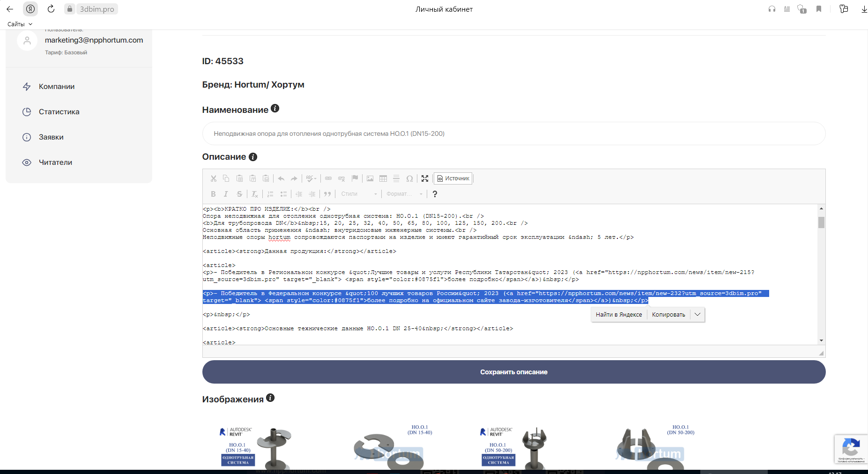Click the Paste icon in editor toolbar
The image size is (868, 474).
239,178
